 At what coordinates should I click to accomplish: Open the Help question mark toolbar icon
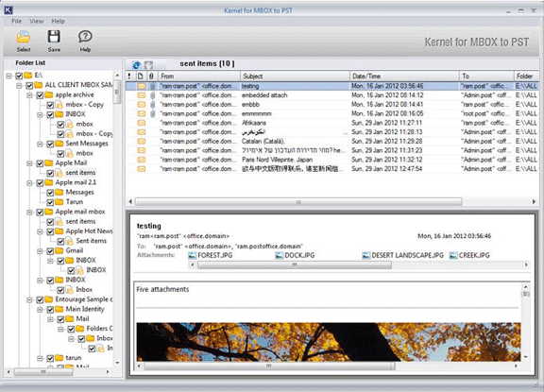click(x=85, y=37)
